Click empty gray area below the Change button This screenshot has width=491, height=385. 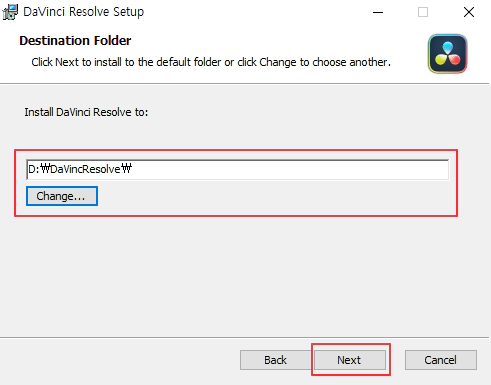pos(233,273)
